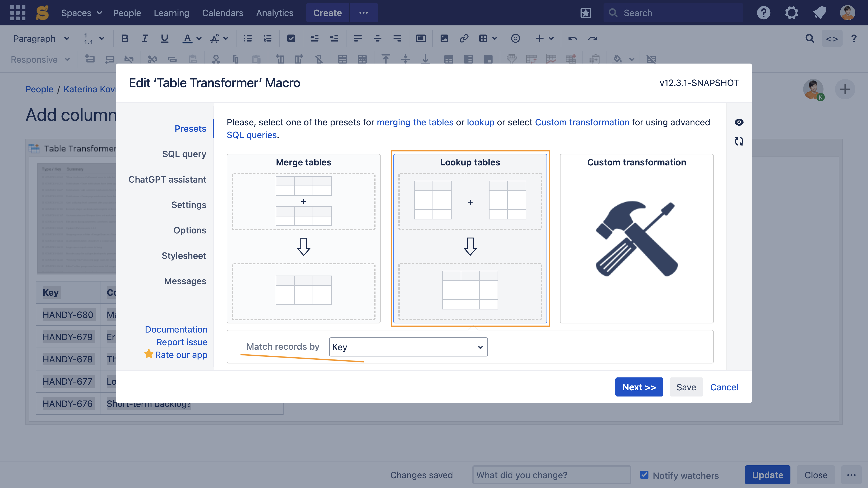The height and width of the screenshot is (488, 868).
Task: Align text center
Action: tap(378, 38)
